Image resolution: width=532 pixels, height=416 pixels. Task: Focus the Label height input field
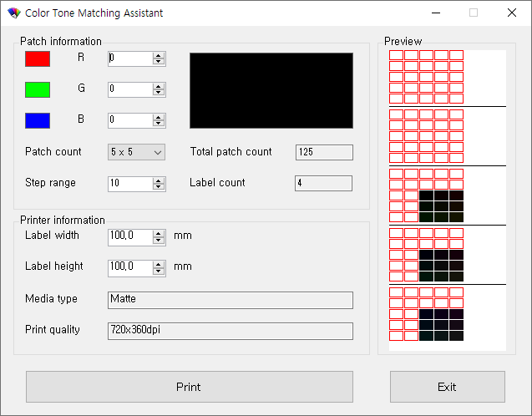[x=130, y=268]
